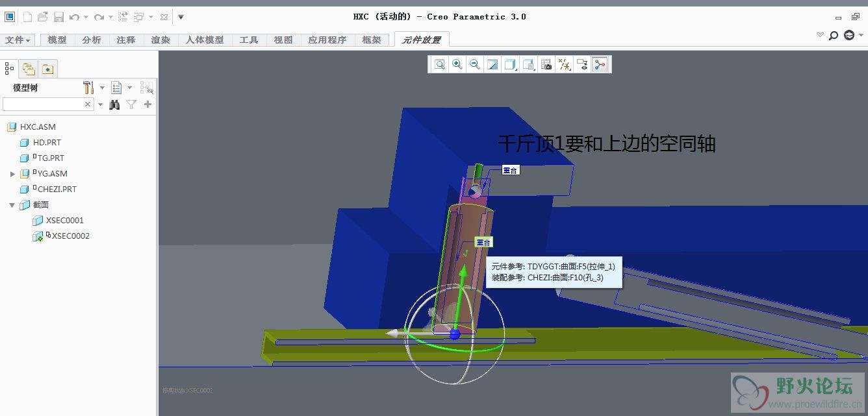The image size is (868, 416).
Task: Click the Redo arrow icon
Action: coord(99,17)
